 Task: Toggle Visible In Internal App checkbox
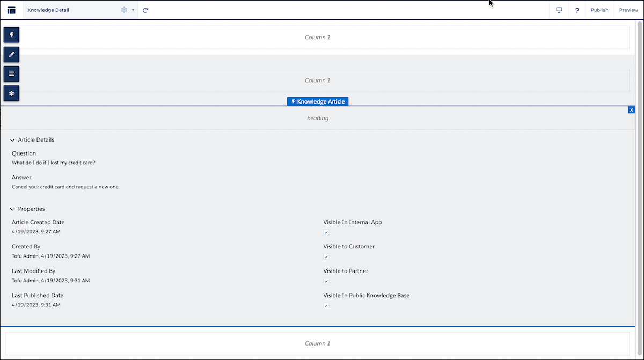(x=326, y=232)
